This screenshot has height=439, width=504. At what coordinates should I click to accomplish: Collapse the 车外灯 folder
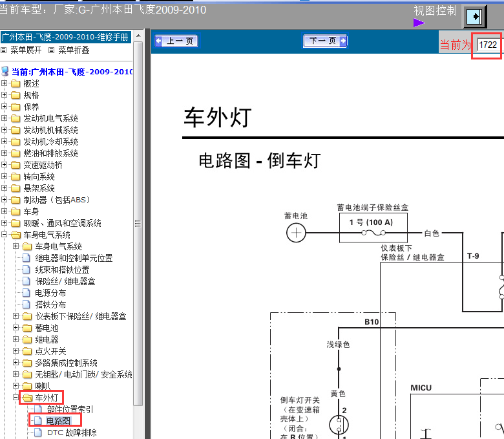pos(16,398)
